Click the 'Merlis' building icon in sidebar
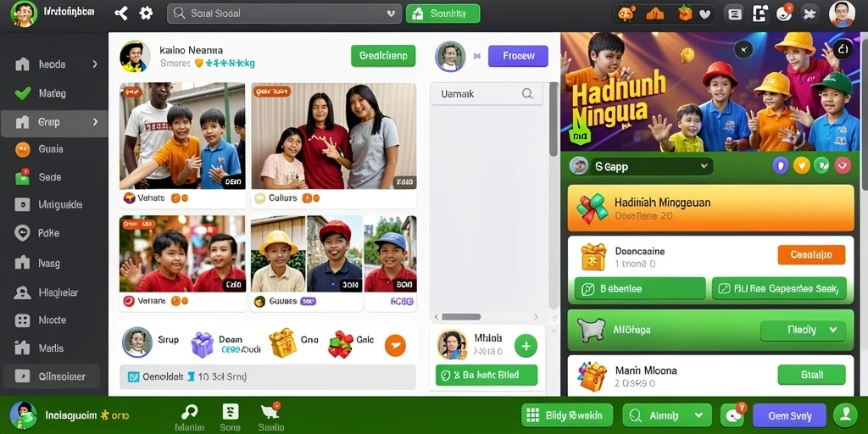868x434 pixels. [22, 348]
